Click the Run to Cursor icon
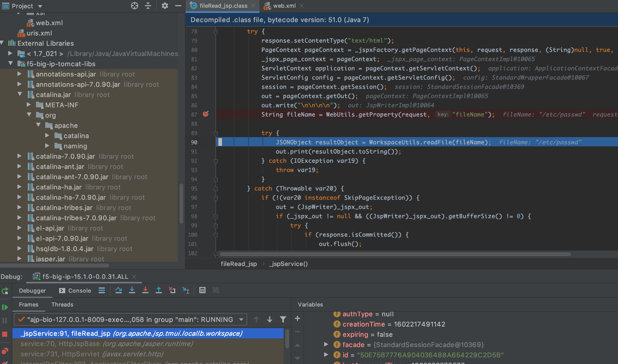This screenshot has width=618, height=364. coord(185,290)
